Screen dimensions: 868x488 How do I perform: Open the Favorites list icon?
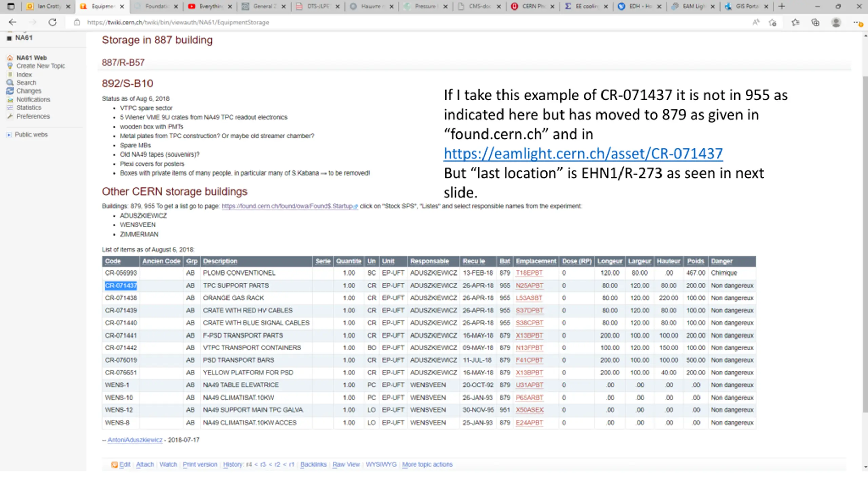tap(795, 22)
